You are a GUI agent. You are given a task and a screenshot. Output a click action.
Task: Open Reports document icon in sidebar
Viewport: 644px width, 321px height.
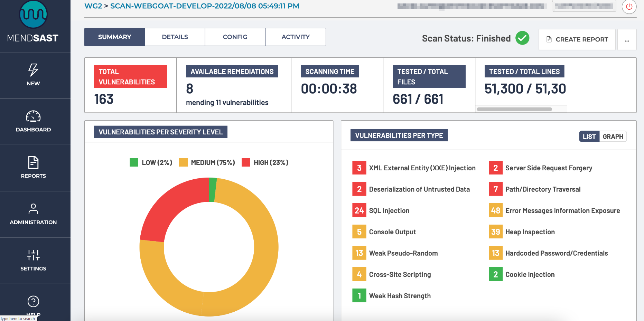[33, 163]
